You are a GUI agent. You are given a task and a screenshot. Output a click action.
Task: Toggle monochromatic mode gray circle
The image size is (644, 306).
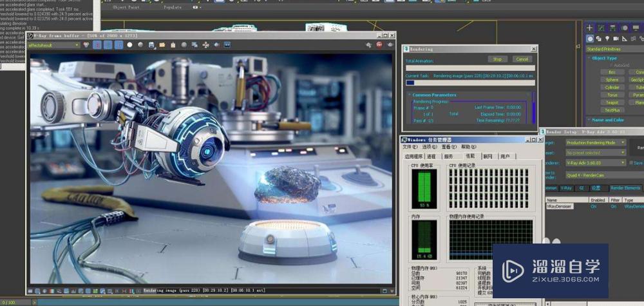point(140,44)
